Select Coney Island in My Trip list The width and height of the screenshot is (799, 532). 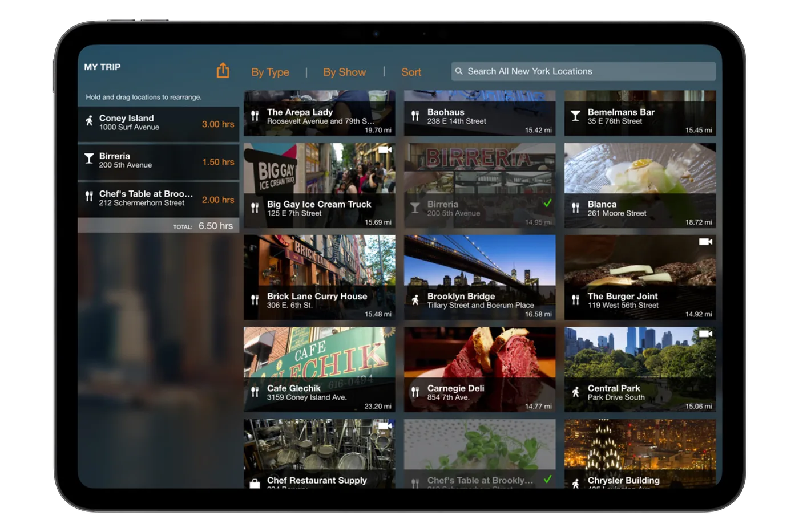point(159,124)
